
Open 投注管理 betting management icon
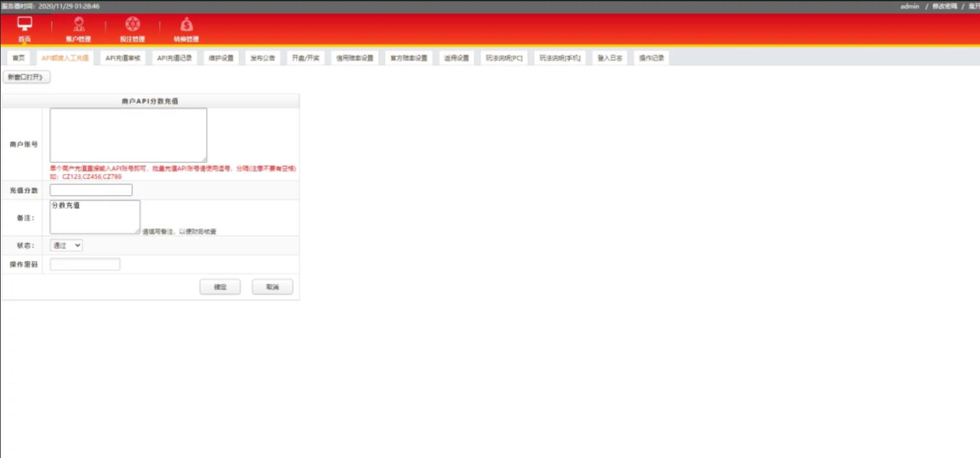132,30
